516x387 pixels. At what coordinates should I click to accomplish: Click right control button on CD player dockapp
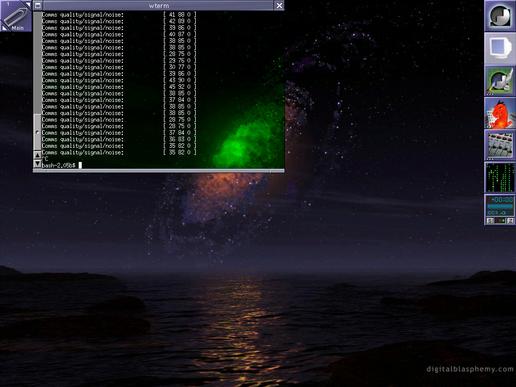pos(510,221)
